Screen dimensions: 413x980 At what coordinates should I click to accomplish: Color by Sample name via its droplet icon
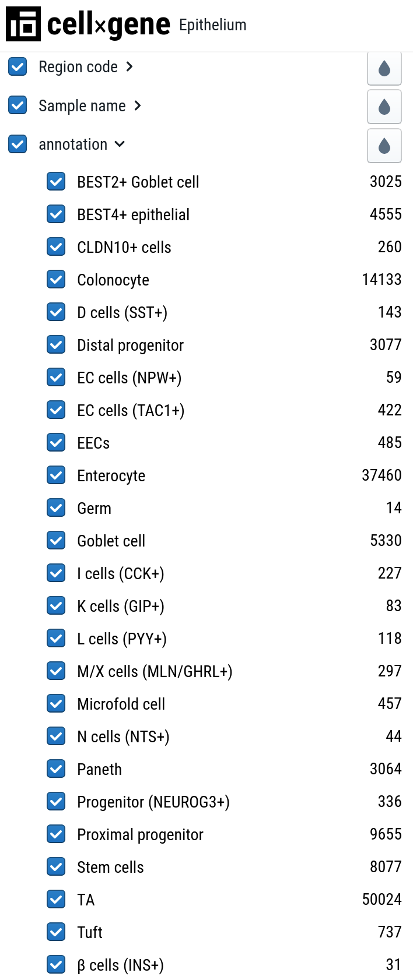(384, 107)
